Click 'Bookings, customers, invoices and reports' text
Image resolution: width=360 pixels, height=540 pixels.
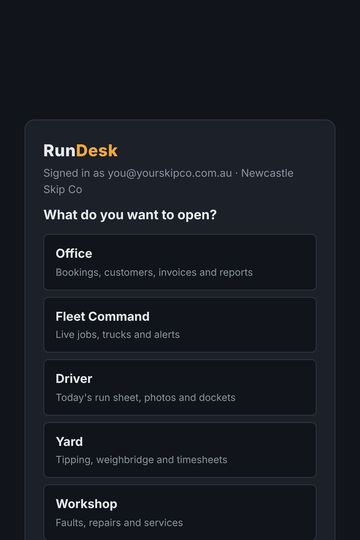click(x=154, y=272)
